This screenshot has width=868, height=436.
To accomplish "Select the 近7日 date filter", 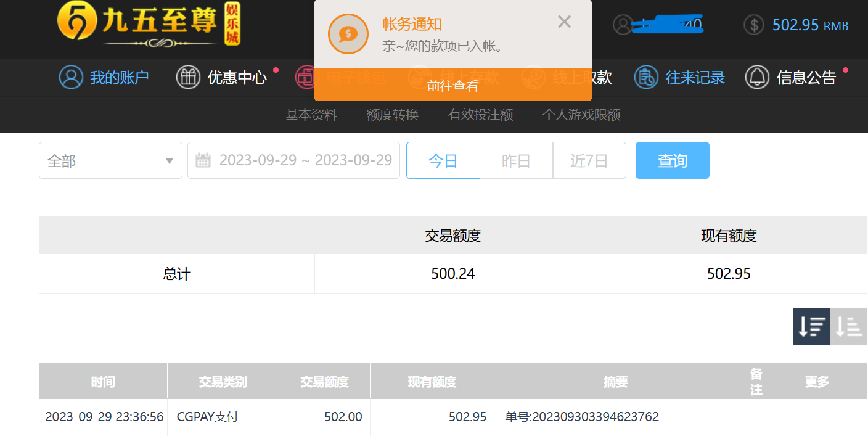I will (589, 161).
